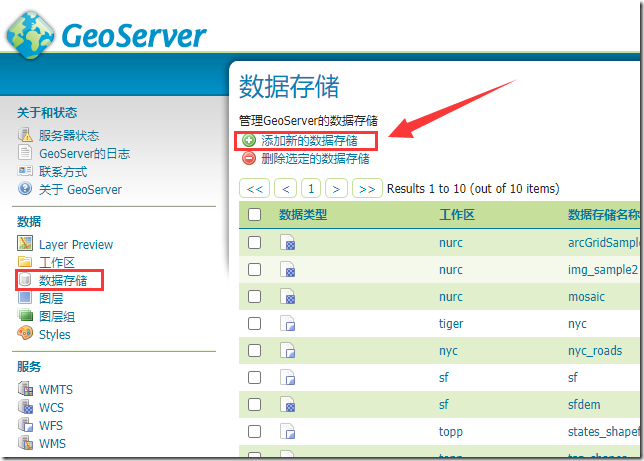Screen dimensions: 644x461
Task: Check the img_sample2 row checkbox
Action: click(x=254, y=270)
